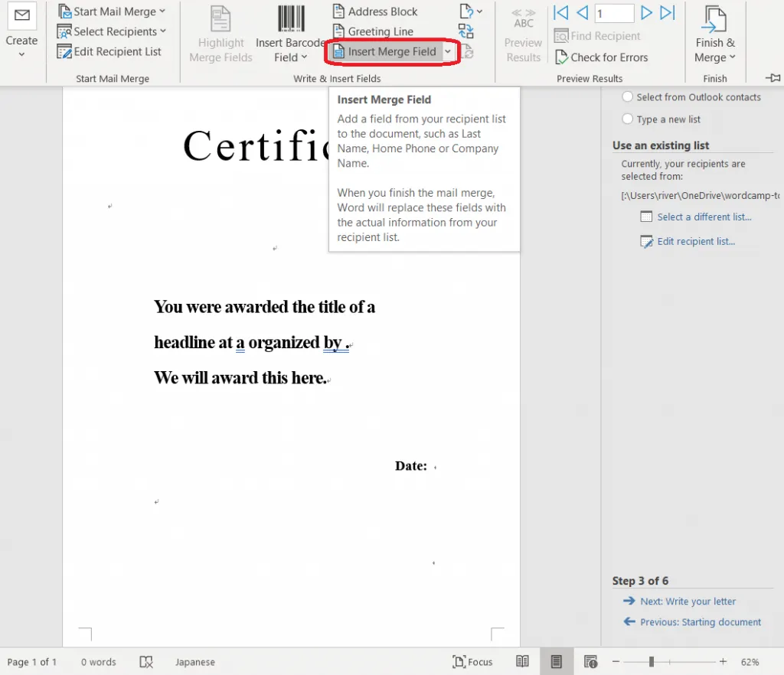This screenshot has width=784, height=675.
Task: Open the Finish & Merge dropdown
Action: coord(715,57)
